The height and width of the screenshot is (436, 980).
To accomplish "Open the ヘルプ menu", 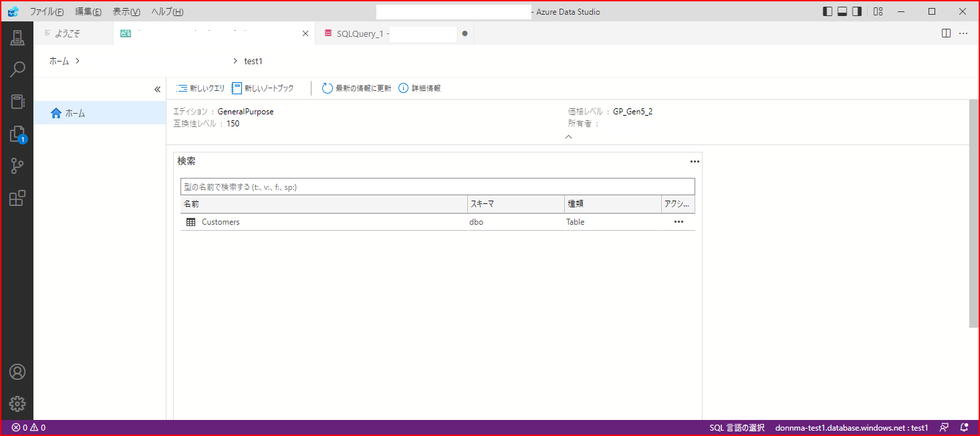I will (x=167, y=11).
